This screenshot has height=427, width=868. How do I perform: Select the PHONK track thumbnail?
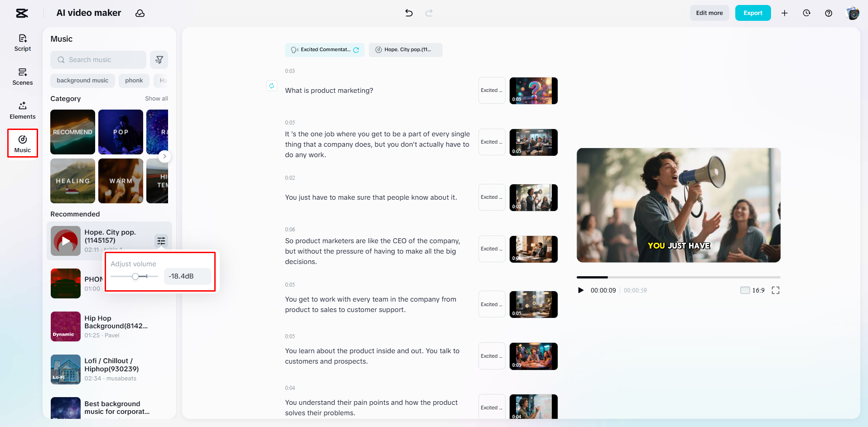(x=66, y=283)
